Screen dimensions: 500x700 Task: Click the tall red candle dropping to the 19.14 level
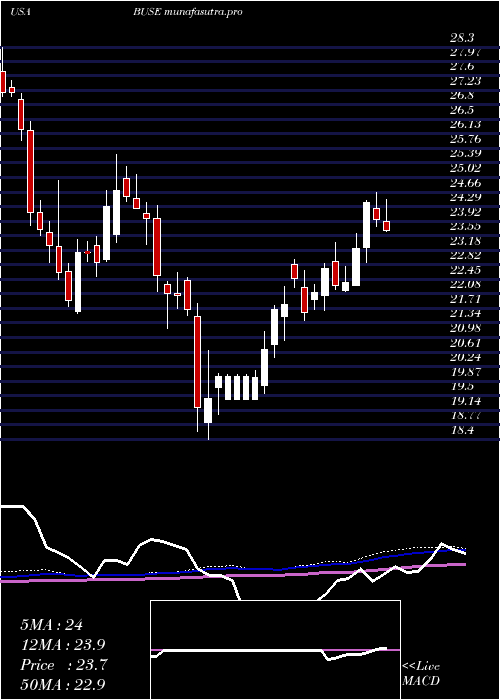coord(197,362)
